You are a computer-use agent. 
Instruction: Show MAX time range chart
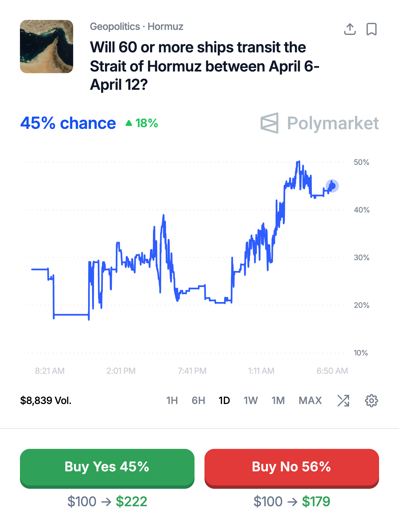(310, 401)
